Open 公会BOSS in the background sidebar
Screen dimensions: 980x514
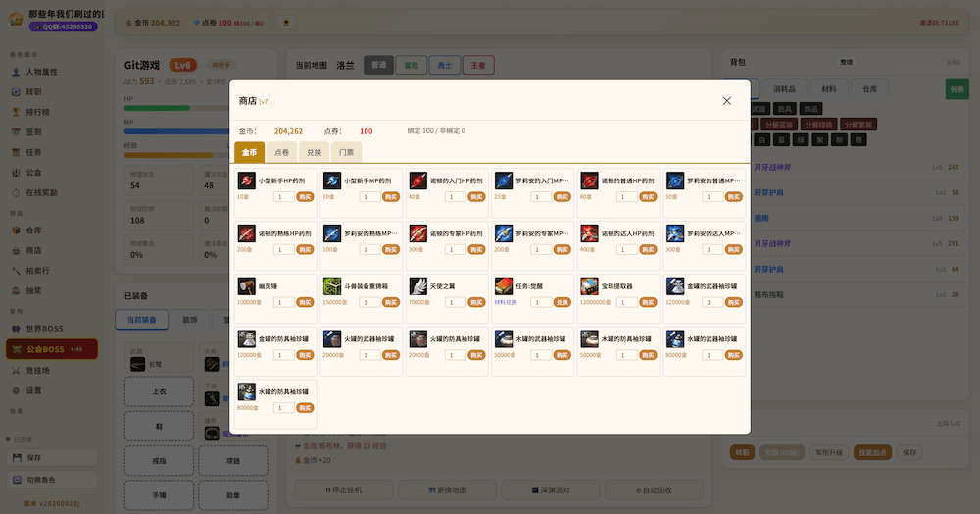pos(52,349)
